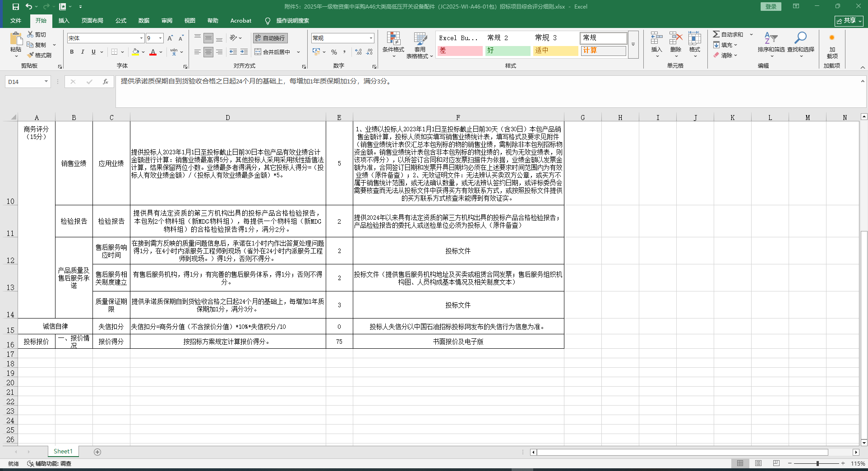Click the Save icon in quick access toolbar
This screenshot has height=471, width=868.
pos(16,7)
